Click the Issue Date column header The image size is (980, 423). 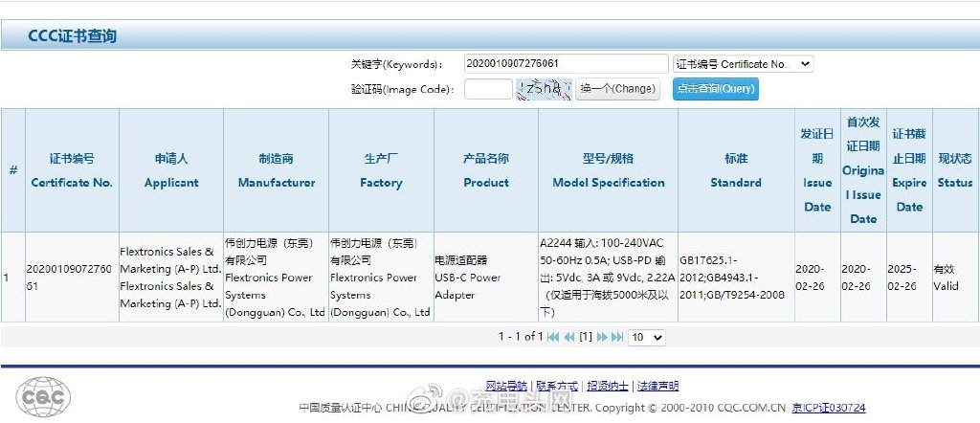pos(817,170)
